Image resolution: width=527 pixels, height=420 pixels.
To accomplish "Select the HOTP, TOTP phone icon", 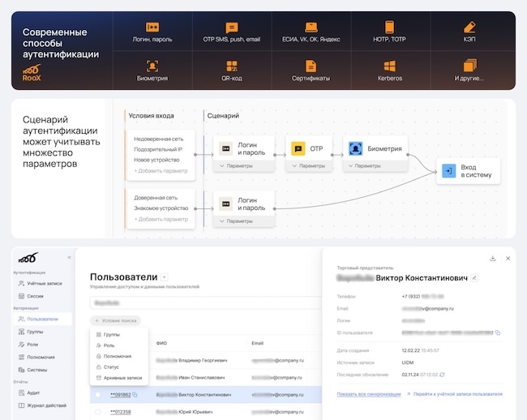I will [389, 27].
